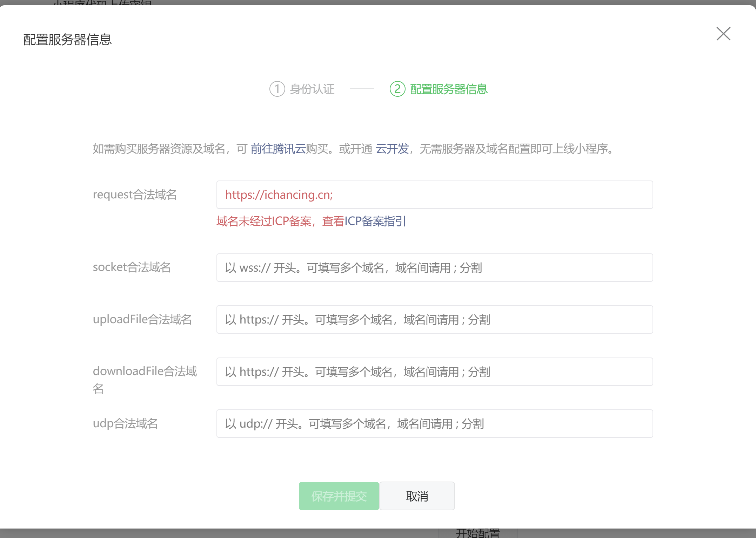Select the 身份认证 step label
This screenshot has height=538, width=756.
click(312, 89)
